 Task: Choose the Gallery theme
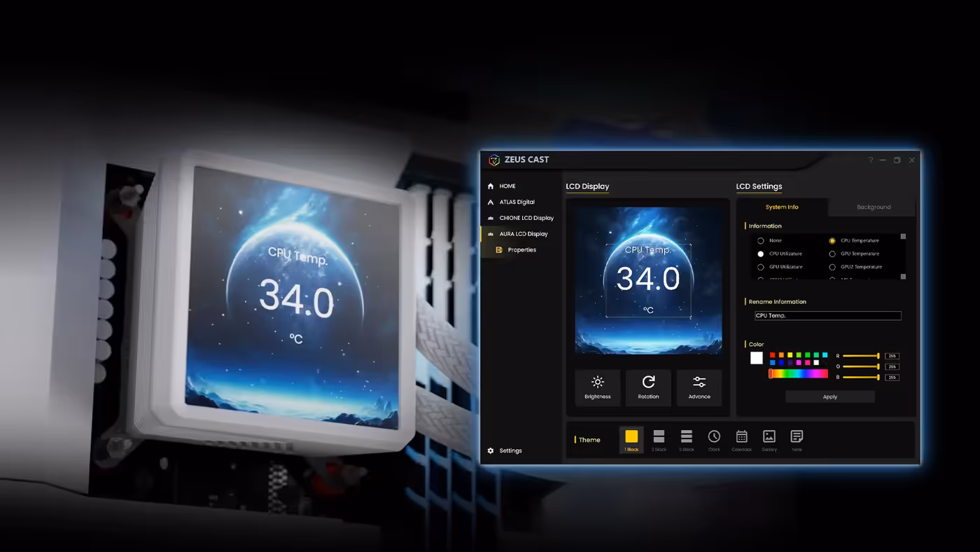769,440
